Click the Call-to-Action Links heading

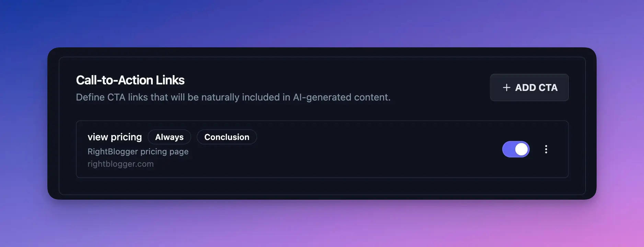click(x=130, y=80)
